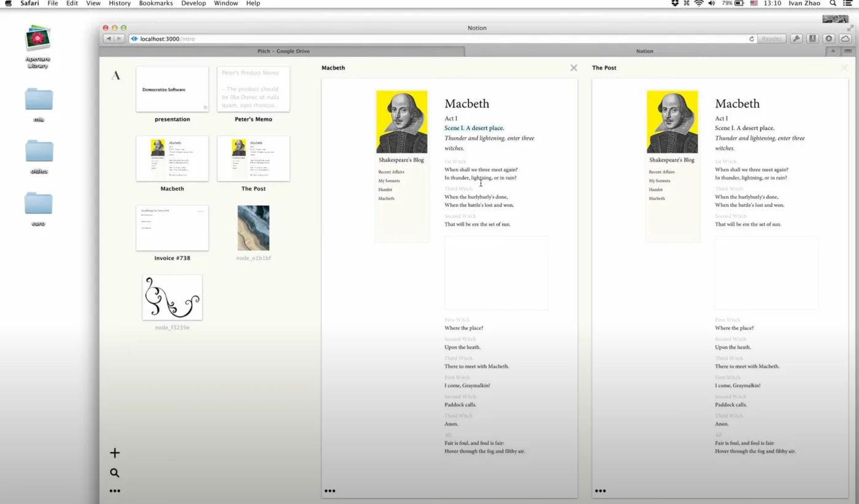The height and width of the screenshot is (504, 859).
Task: Open the node_f3239e flourish thumbnail
Action: 172,297
